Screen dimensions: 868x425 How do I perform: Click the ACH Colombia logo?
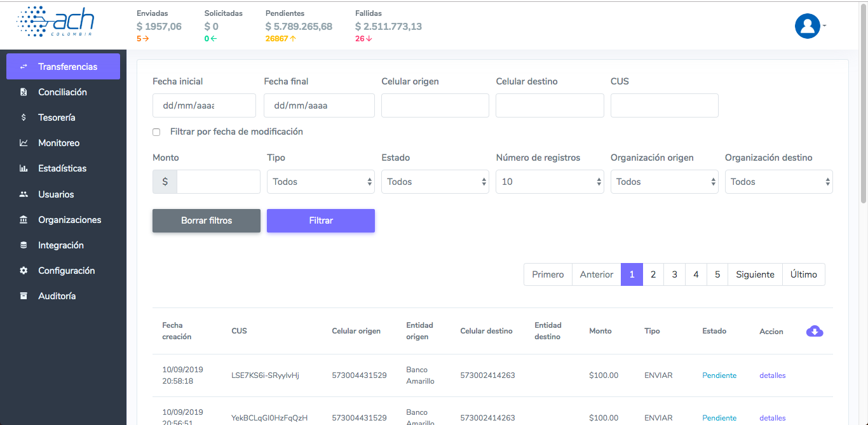pos(55,22)
